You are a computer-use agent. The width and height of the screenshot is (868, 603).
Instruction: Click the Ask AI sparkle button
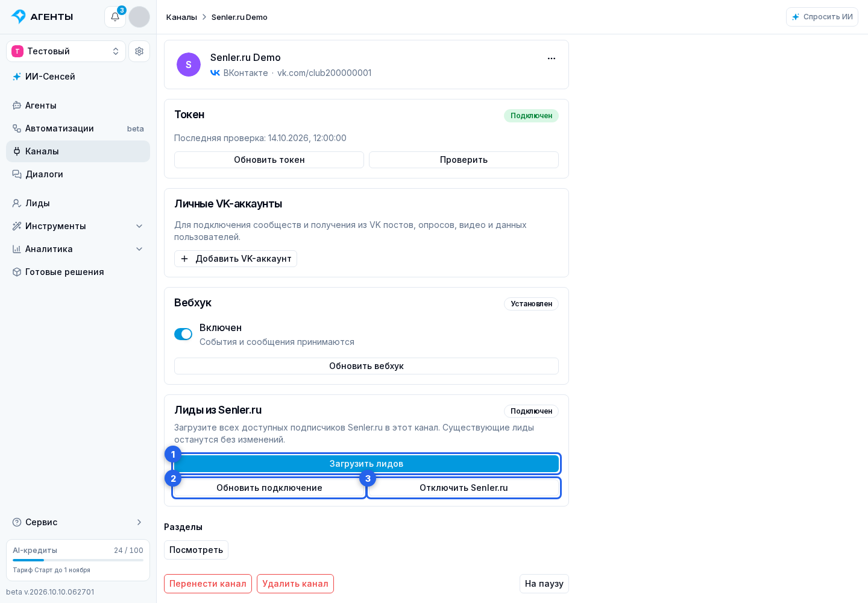[822, 17]
